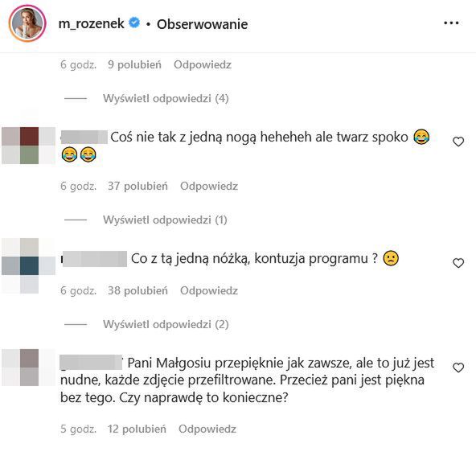The width and height of the screenshot is (476, 456).
Task: Expand Wyświetl odpowiedzi (1) replies
Action: 165,220
